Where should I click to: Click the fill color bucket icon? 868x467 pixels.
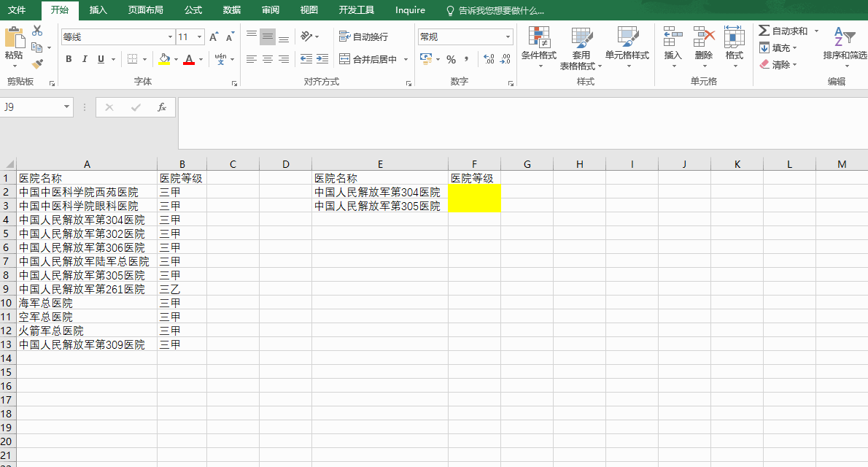coord(164,58)
